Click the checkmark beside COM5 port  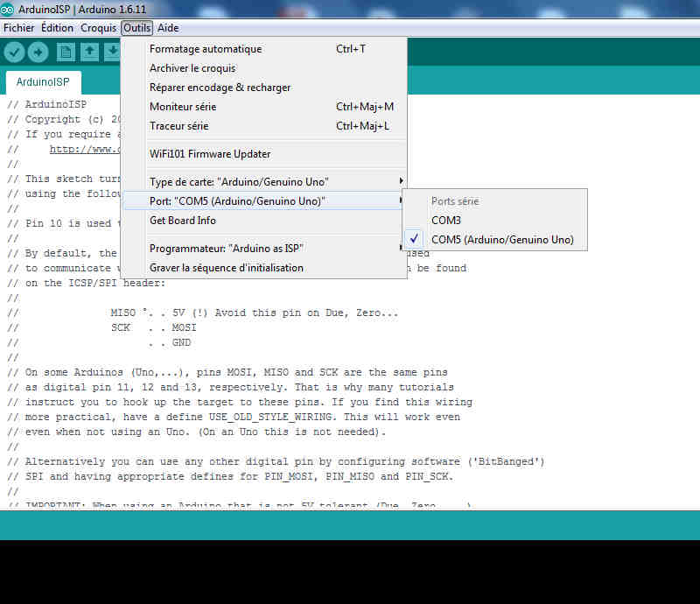414,239
